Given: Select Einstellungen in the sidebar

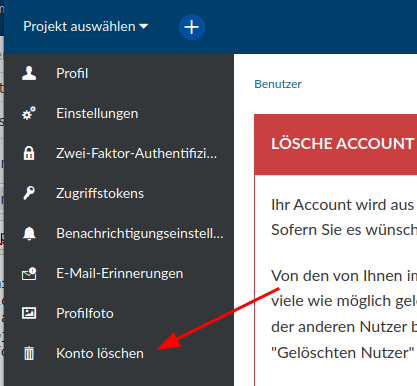Looking at the screenshot, I should [x=119, y=113].
